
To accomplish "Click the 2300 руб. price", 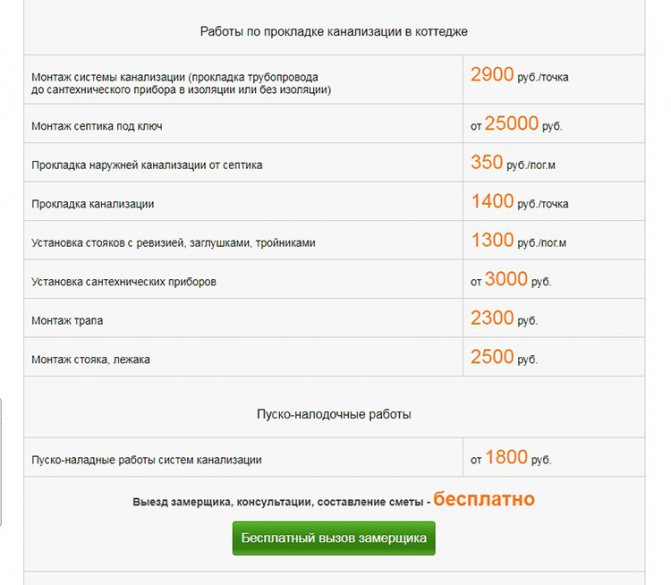I will click(504, 318).
